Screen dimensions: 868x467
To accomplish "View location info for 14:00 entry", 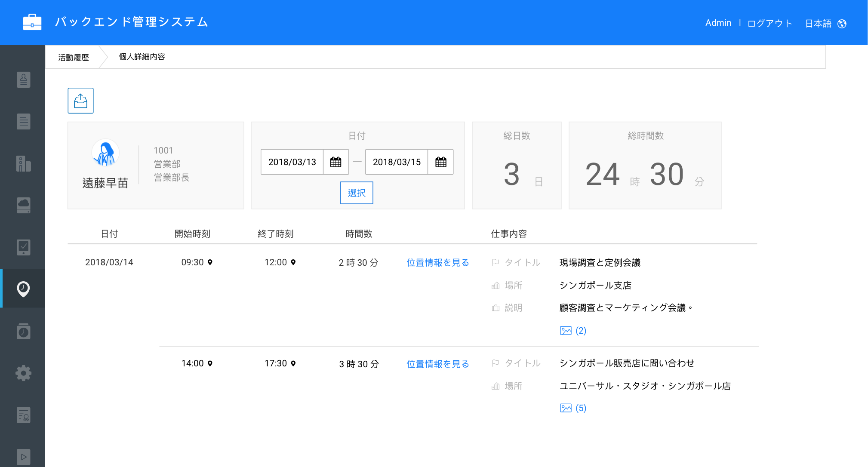I will click(x=437, y=364).
